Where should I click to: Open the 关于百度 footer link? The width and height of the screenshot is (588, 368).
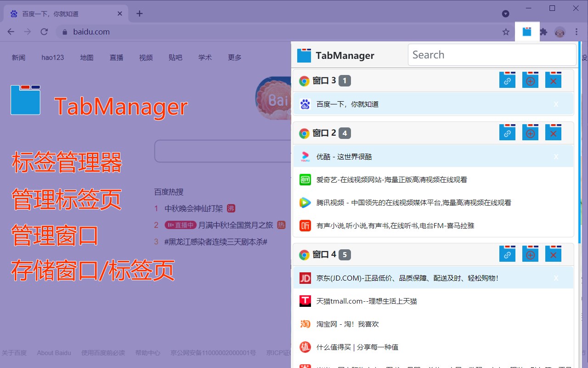tap(14, 353)
